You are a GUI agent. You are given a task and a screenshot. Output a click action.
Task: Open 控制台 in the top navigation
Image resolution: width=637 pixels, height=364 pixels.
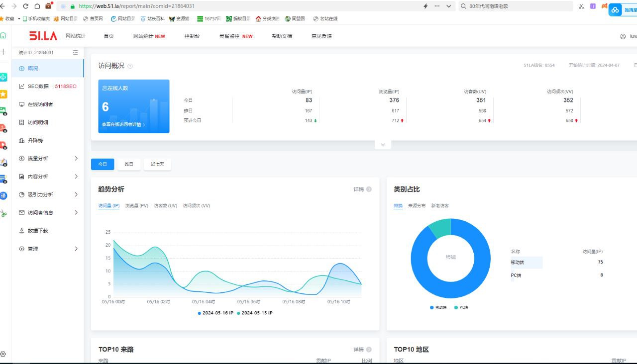(192, 36)
